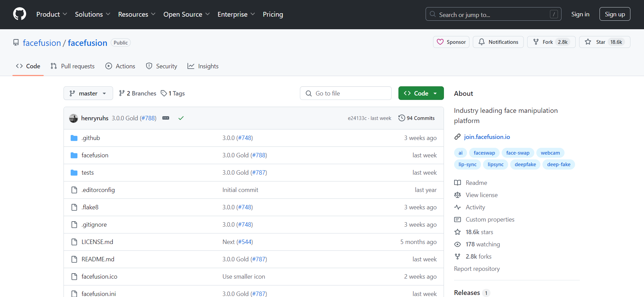Open the Solutions dropdown menu
Viewport: 644px width, 297px height.
pos(92,14)
